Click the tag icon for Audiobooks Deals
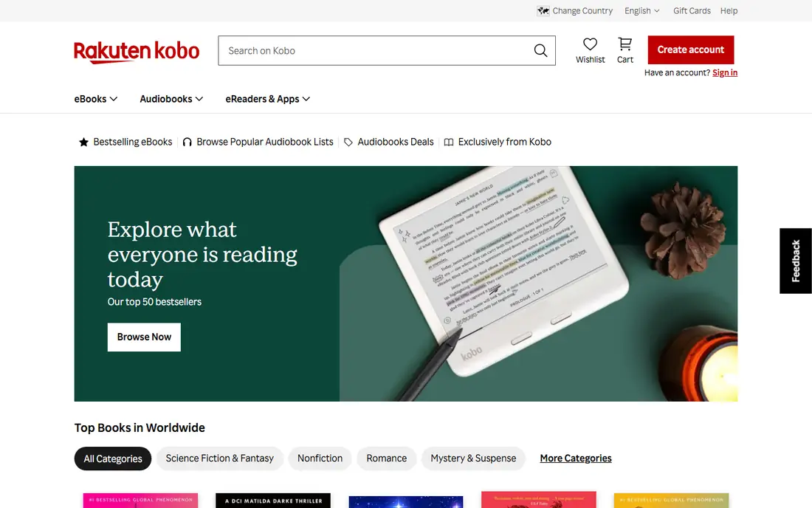Image resolution: width=812 pixels, height=508 pixels. tap(348, 142)
